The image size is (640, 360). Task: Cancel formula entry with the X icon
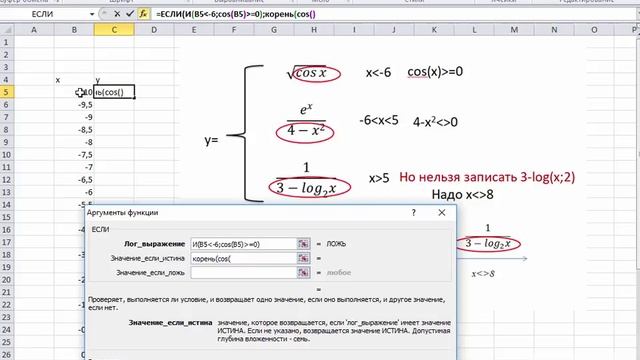click(x=117, y=14)
